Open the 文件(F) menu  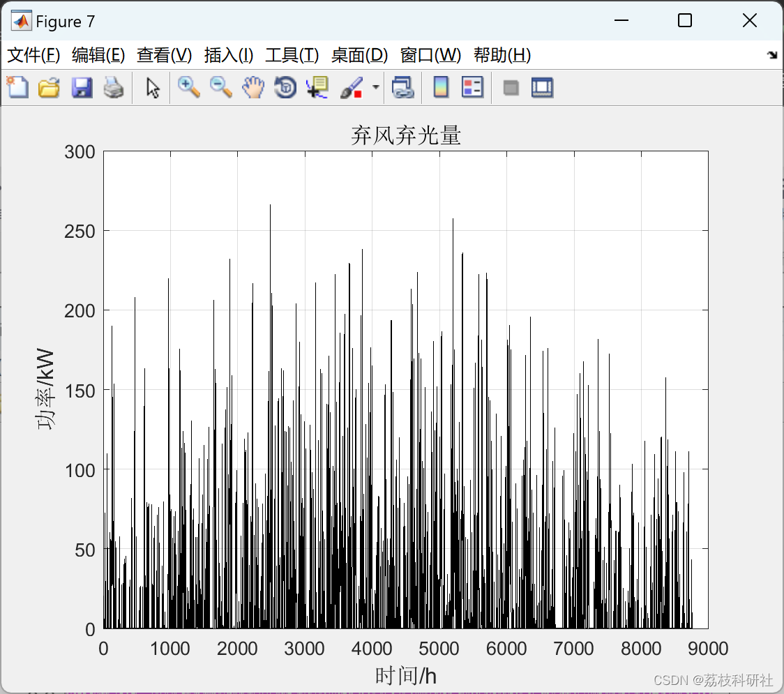pos(33,55)
